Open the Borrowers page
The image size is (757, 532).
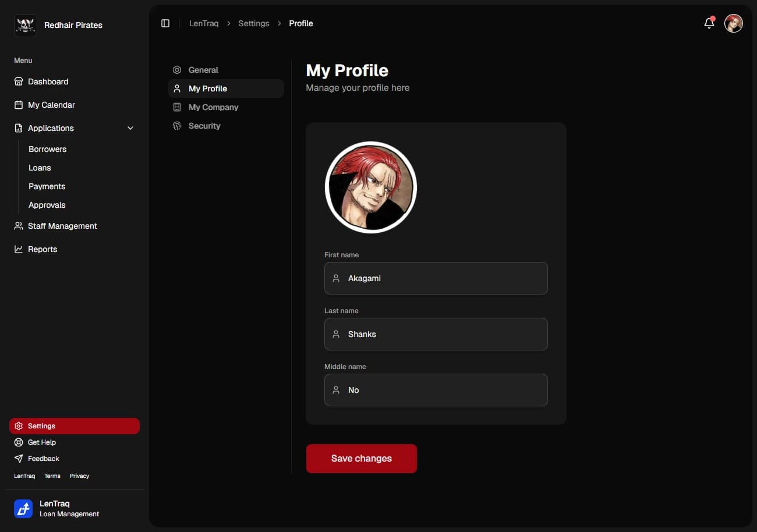pos(48,149)
